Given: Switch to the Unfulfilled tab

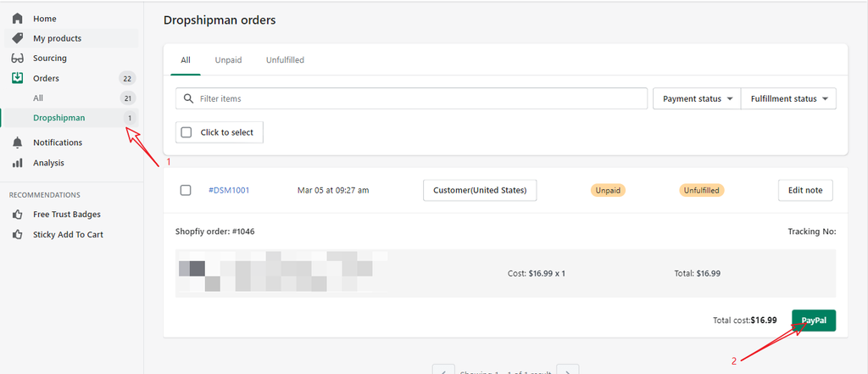Looking at the screenshot, I should coord(285,60).
